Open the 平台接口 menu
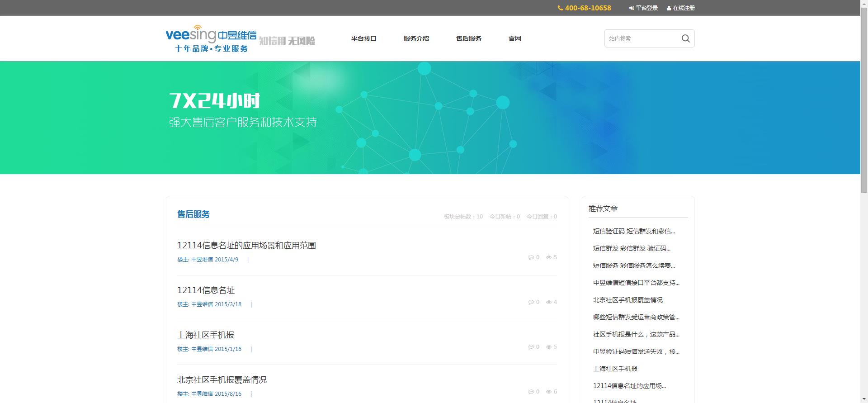This screenshot has height=403, width=868. click(x=363, y=38)
